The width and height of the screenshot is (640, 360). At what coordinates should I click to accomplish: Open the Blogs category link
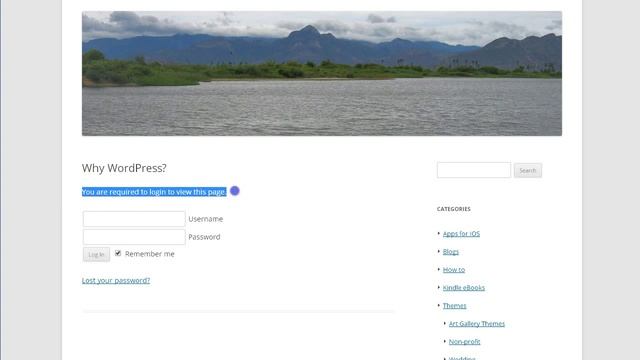point(451,251)
